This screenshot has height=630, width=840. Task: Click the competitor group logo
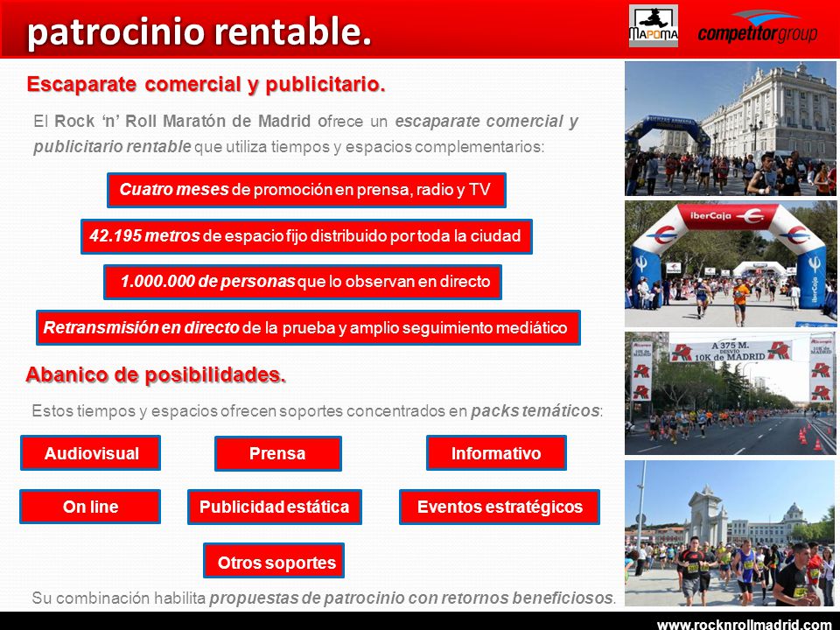tap(758, 27)
